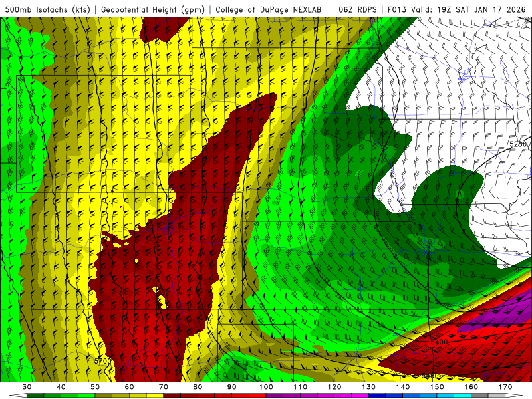The image size is (532, 399).
Task: Click the yellow swatch just left of 70
Action: pos(155,396)
